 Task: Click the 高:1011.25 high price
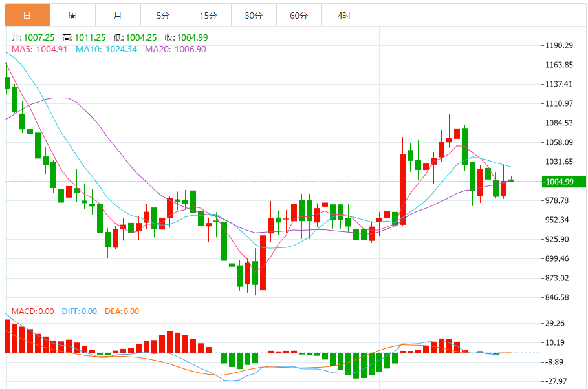click(x=84, y=37)
